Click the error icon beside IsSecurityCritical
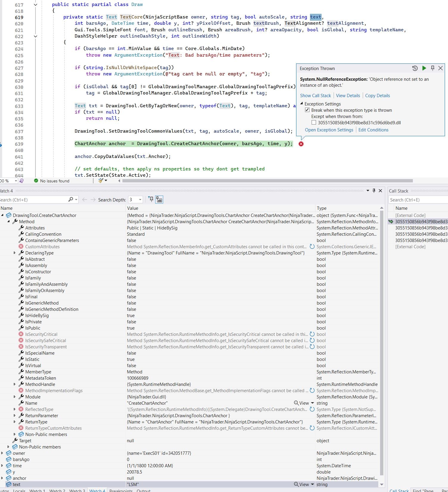 (21, 334)
